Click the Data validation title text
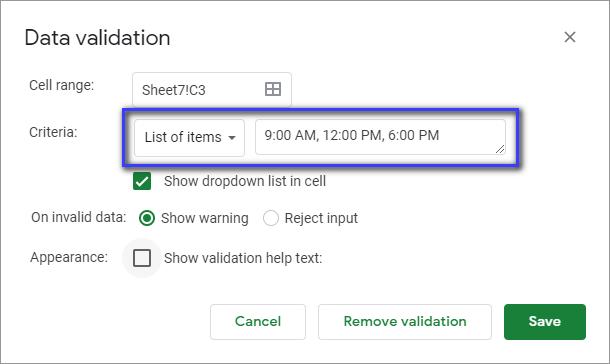Image resolution: width=610 pixels, height=364 pixels. click(97, 38)
